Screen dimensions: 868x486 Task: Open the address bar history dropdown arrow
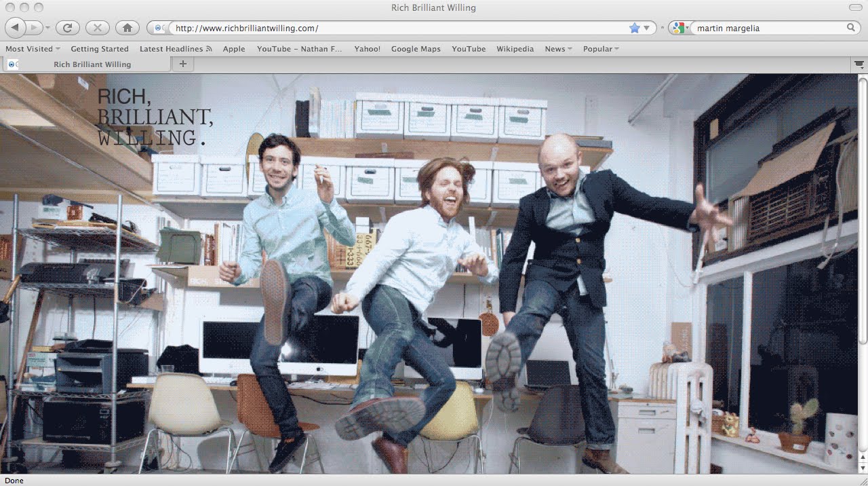click(x=646, y=28)
